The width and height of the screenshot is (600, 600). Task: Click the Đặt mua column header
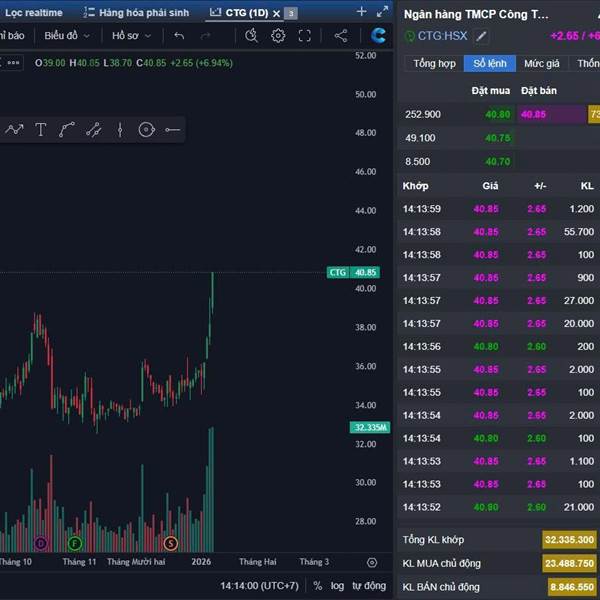pos(491,91)
